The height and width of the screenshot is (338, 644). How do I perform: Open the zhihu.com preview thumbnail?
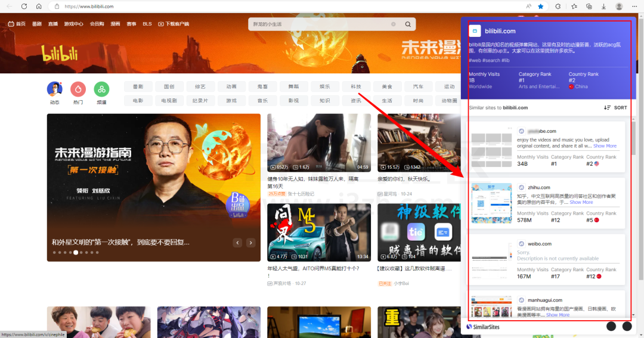point(491,203)
